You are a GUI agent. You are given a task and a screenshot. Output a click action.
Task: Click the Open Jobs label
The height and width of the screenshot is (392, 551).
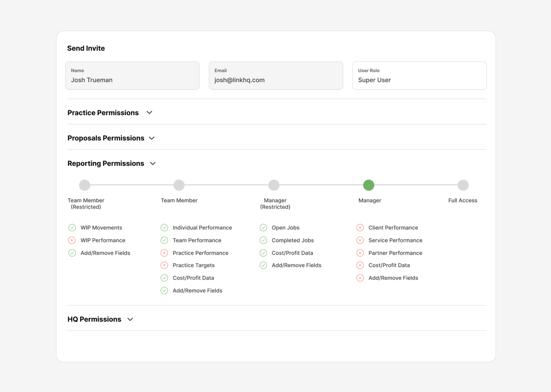[285, 228]
